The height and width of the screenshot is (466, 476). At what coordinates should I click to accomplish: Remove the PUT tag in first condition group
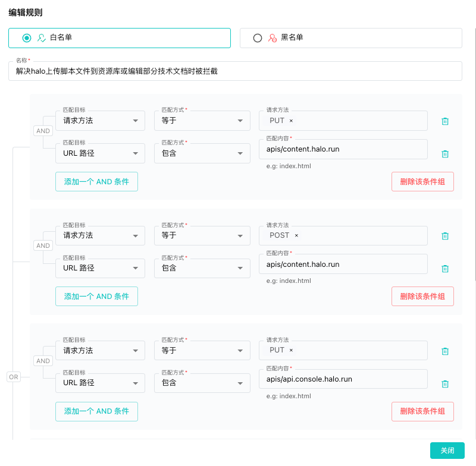click(x=291, y=121)
